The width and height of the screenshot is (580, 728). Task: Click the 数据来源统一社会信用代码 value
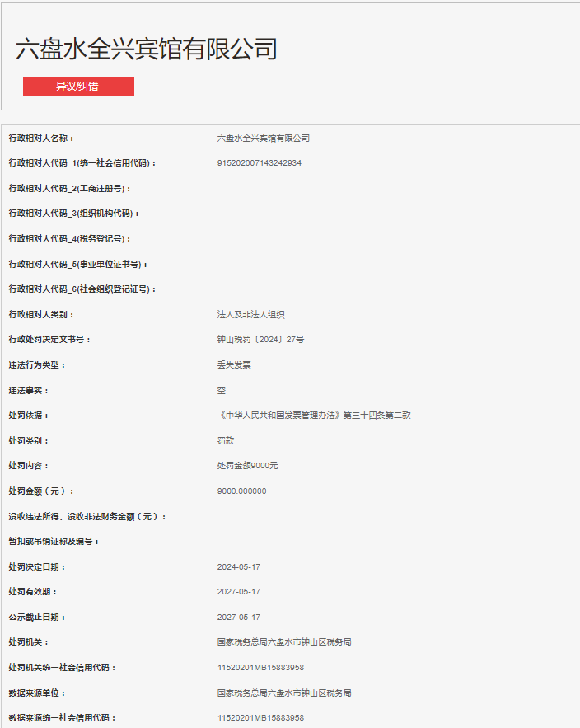coord(261,718)
